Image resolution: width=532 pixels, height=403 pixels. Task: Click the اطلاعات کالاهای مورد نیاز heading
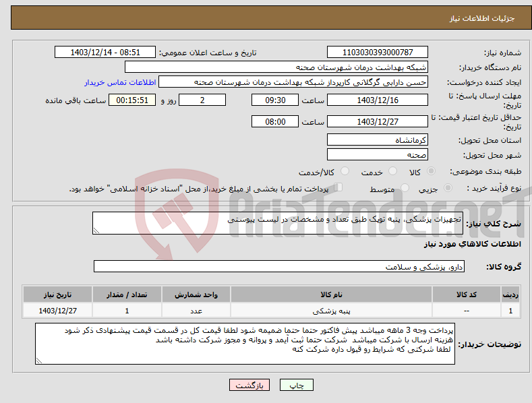pyautogui.click(x=472, y=244)
